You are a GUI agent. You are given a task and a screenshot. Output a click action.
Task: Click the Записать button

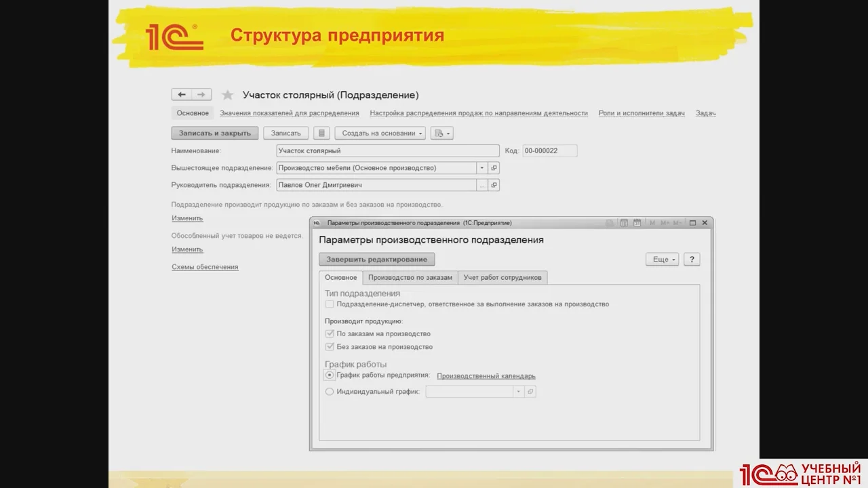(285, 133)
